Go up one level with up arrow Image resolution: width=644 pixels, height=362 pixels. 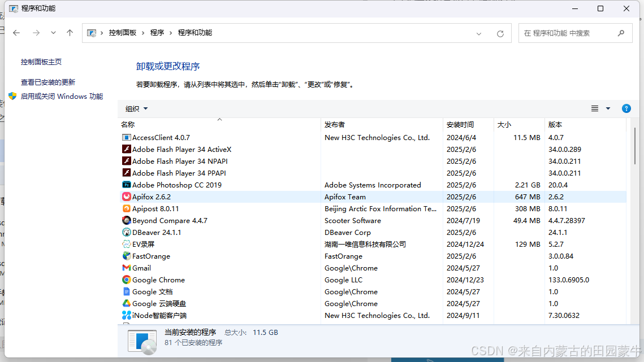pyautogui.click(x=70, y=33)
